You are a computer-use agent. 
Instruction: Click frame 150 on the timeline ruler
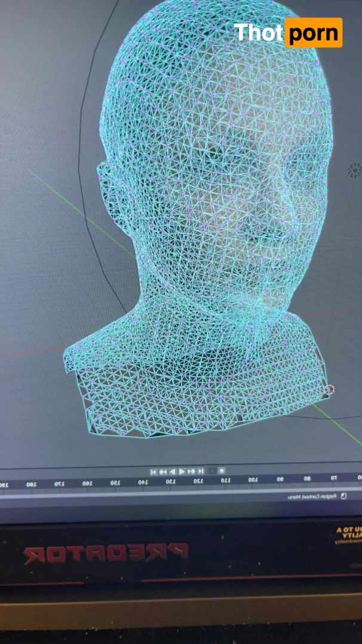pyautogui.click(x=115, y=482)
